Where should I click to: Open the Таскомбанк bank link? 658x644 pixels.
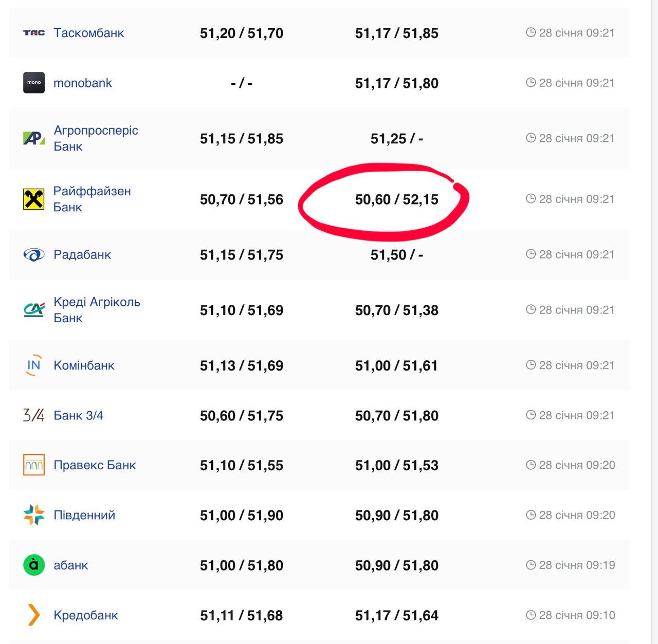[88, 33]
